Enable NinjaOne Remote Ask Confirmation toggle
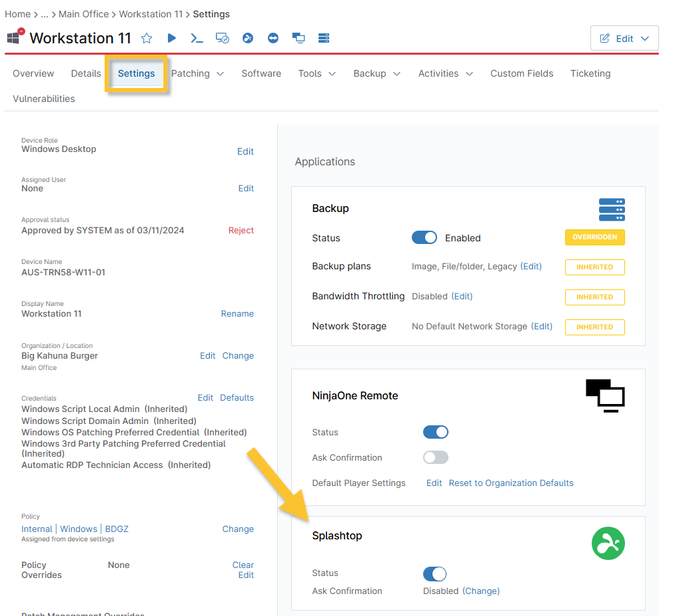The image size is (675, 616). pyautogui.click(x=436, y=457)
